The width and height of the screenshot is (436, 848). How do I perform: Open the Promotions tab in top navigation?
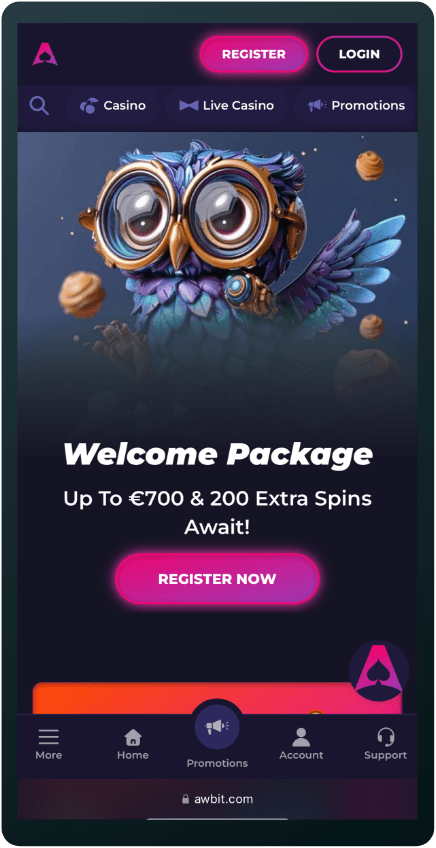[355, 105]
